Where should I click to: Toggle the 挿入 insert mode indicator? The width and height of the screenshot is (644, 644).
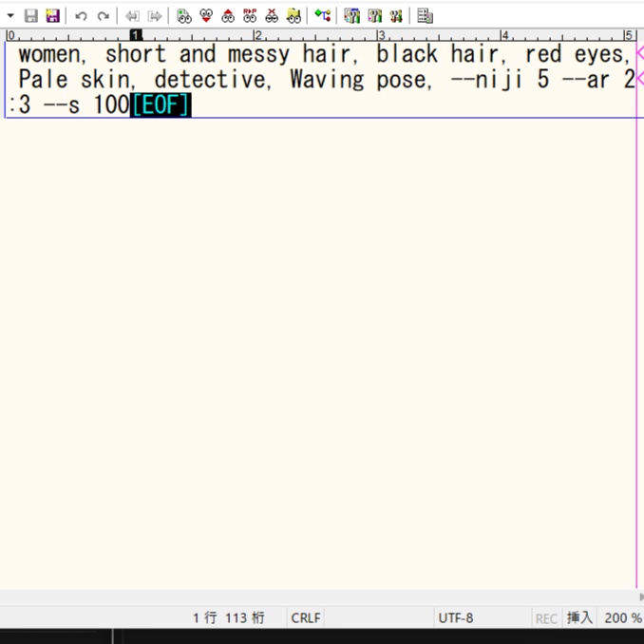[x=579, y=617]
